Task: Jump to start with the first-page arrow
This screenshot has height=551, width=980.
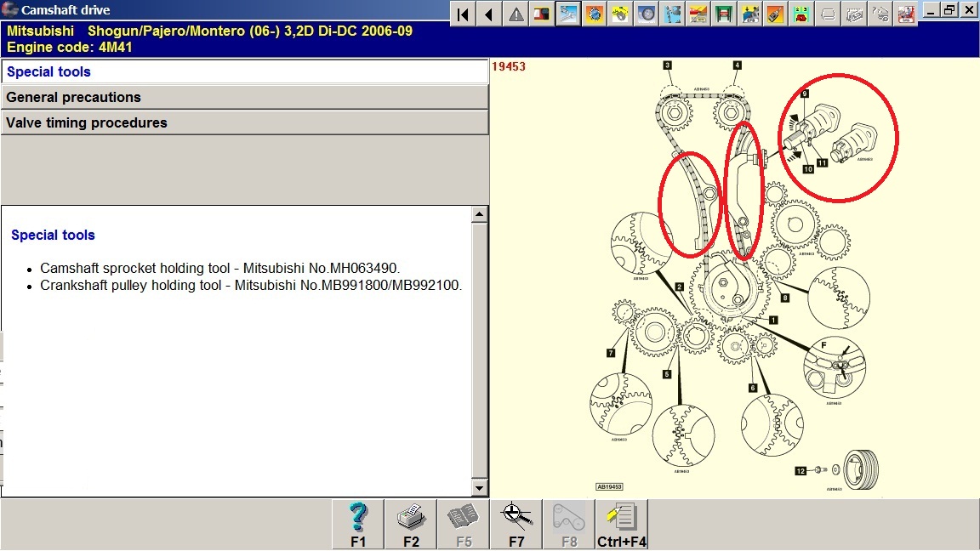Action: click(463, 14)
